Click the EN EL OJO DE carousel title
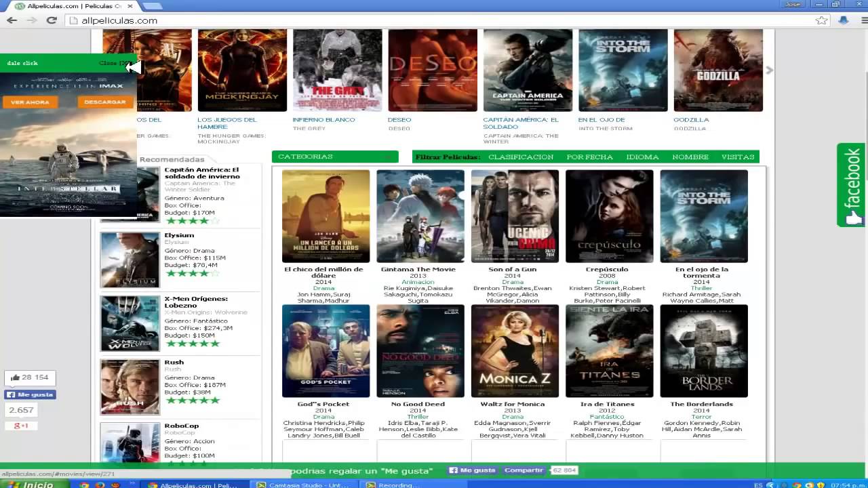Image resolution: width=868 pixels, height=488 pixels. pyautogui.click(x=601, y=120)
